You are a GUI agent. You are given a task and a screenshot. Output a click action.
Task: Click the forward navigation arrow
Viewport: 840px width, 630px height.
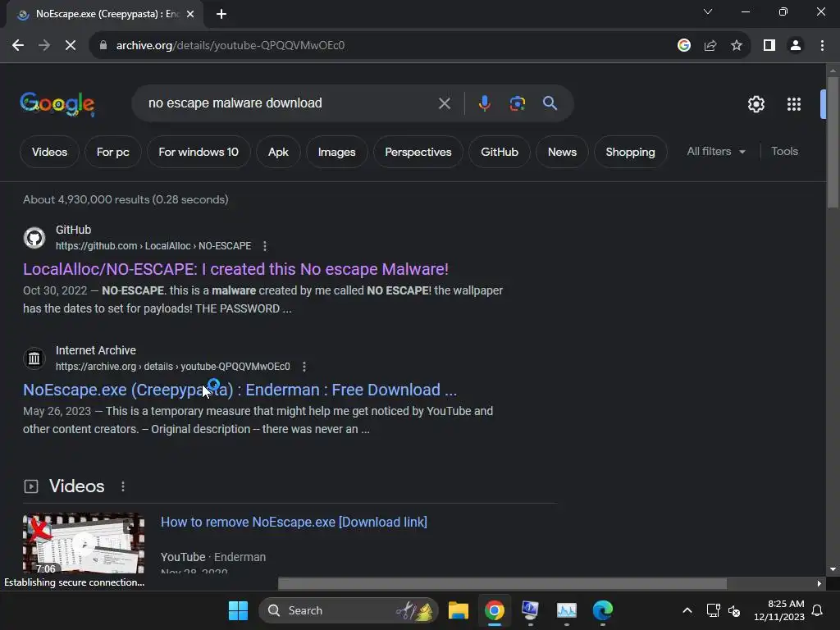click(44, 46)
